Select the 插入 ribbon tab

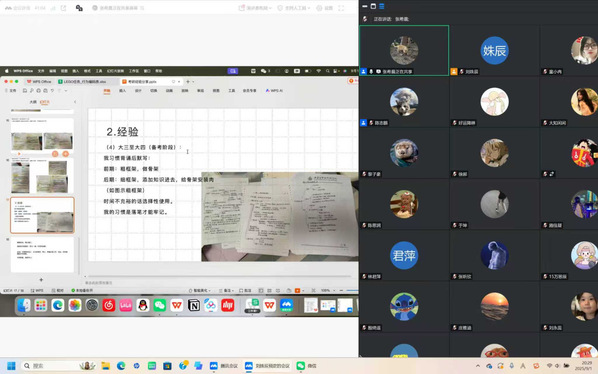(122, 91)
